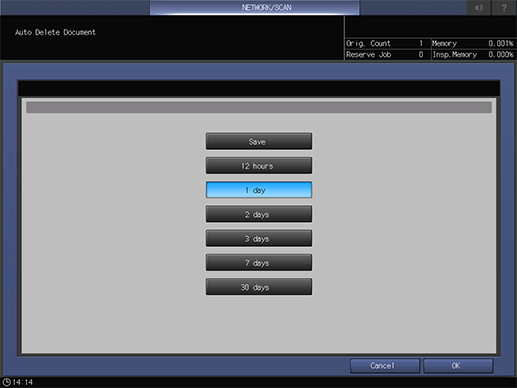The width and height of the screenshot is (517, 388).
Task: Cancel the Auto Delete Document dialog
Action: click(385, 366)
